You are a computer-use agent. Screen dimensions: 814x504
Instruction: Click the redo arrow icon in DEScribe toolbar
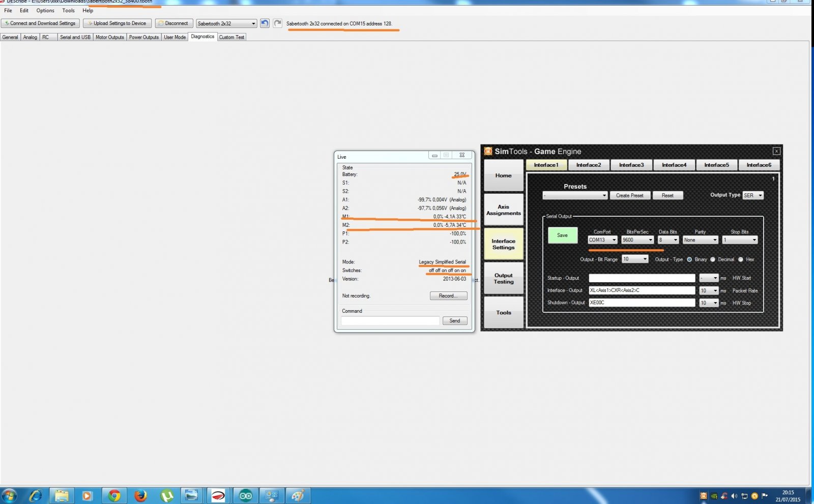(277, 23)
